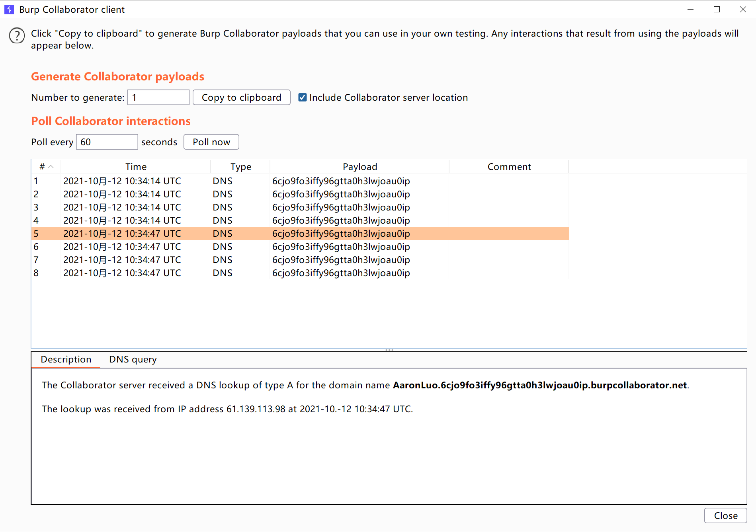Toggle Include Collaborator server location checkbox

(x=303, y=97)
